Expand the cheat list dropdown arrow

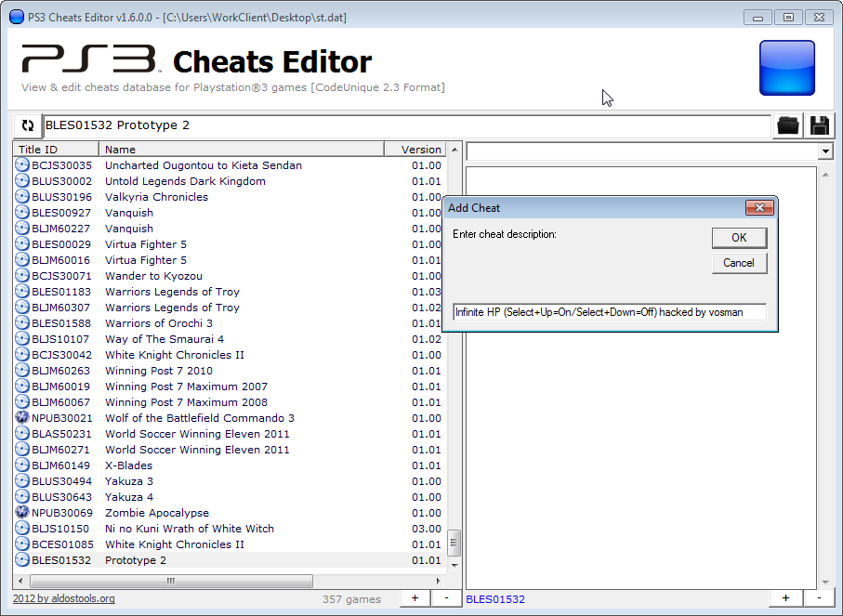tap(824, 151)
